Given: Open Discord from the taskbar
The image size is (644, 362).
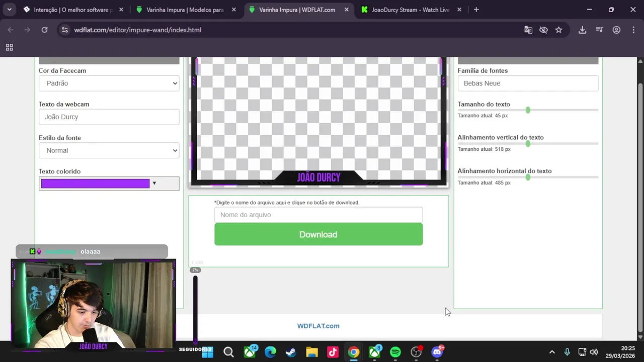Looking at the screenshot, I should coord(437,352).
